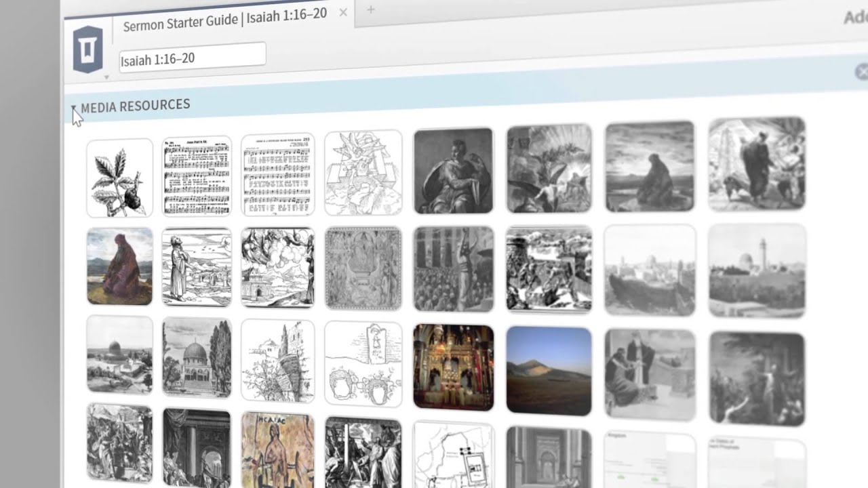Image resolution: width=868 pixels, height=488 pixels.
Task: Open the high-contrast battle scene engraving
Action: pos(549,269)
